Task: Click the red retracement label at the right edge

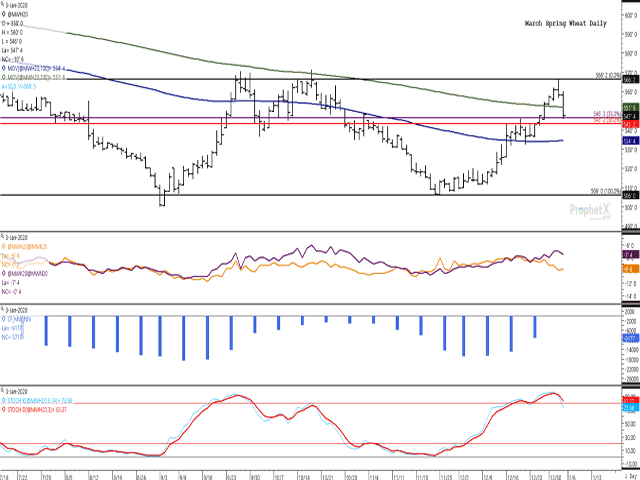Action: [607, 119]
